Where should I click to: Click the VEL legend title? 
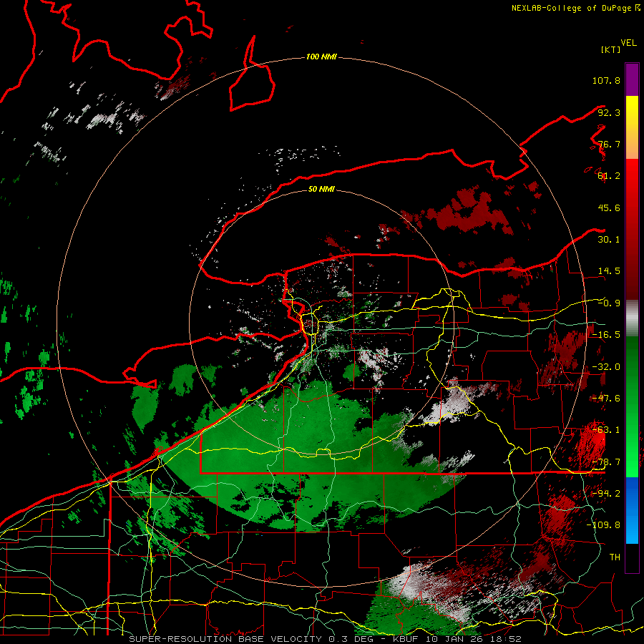click(628, 43)
